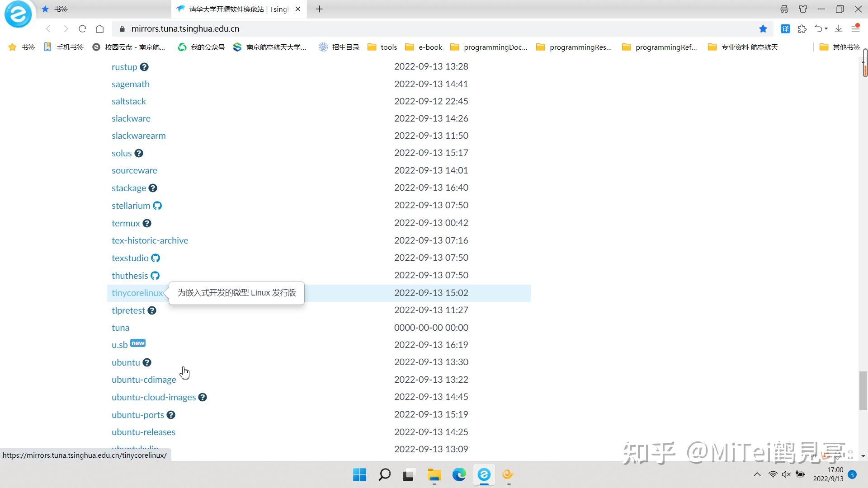Image resolution: width=868 pixels, height=488 pixels.
Task: Click the page vertical scrollbar thumb
Action: [863, 390]
